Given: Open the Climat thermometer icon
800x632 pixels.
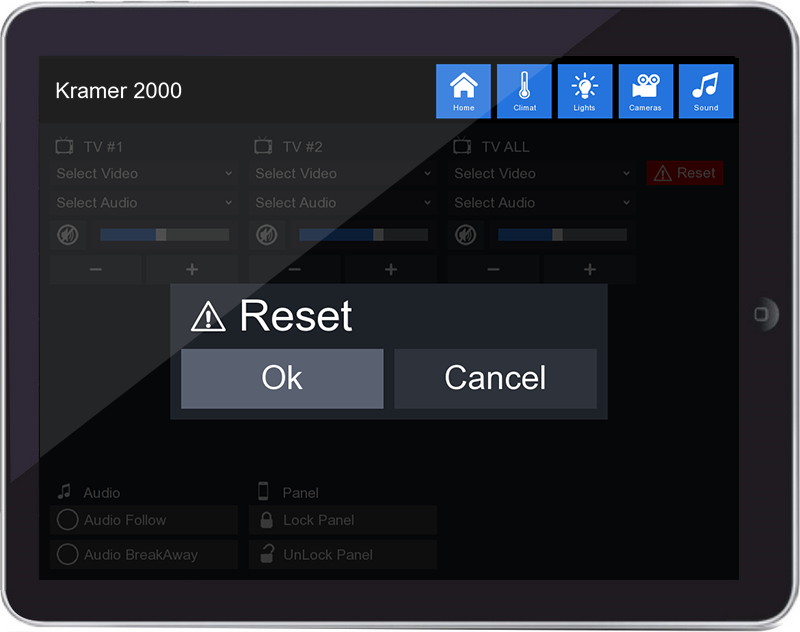Looking at the screenshot, I should [x=524, y=91].
